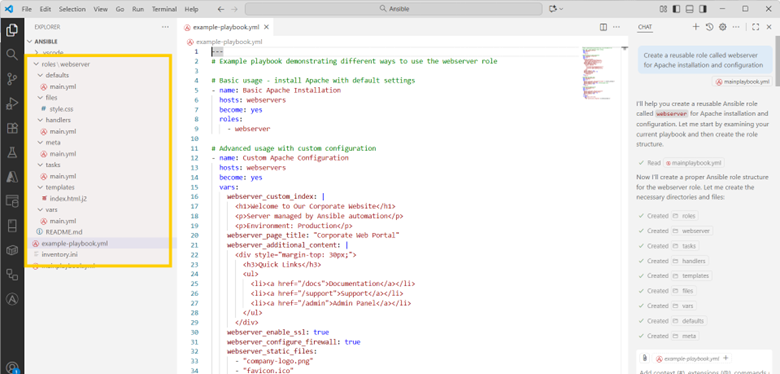Close the example-playbook.yml editor tab
The height and width of the screenshot is (374, 780).
click(267, 27)
